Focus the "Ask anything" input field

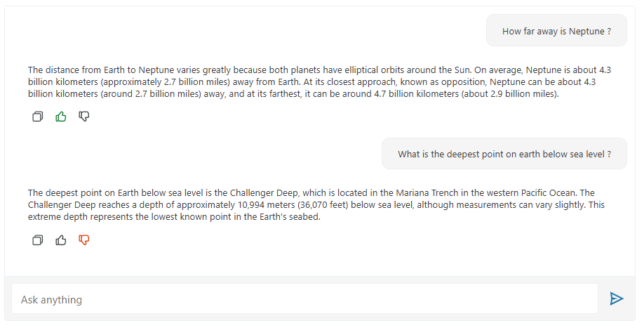pyautogui.click(x=304, y=299)
